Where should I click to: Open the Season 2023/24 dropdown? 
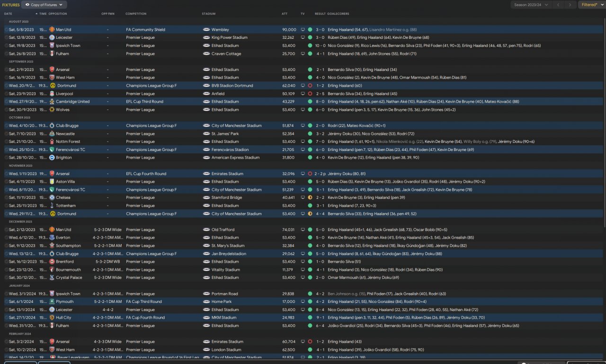[531, 5]
